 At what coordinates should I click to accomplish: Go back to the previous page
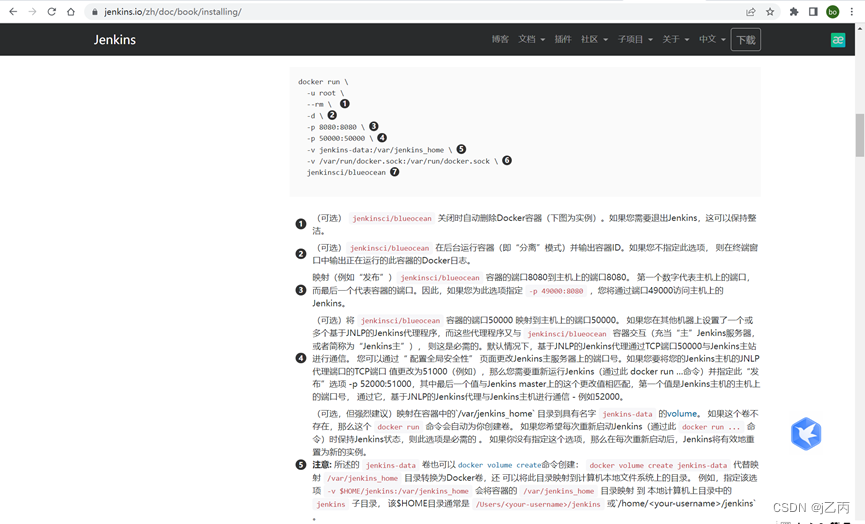point(13,12)
